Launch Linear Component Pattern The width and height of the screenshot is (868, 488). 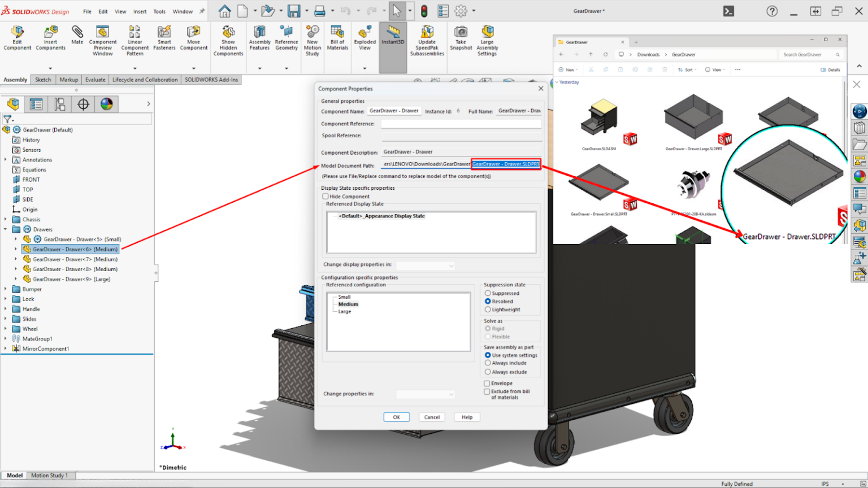tap(135, 40)
